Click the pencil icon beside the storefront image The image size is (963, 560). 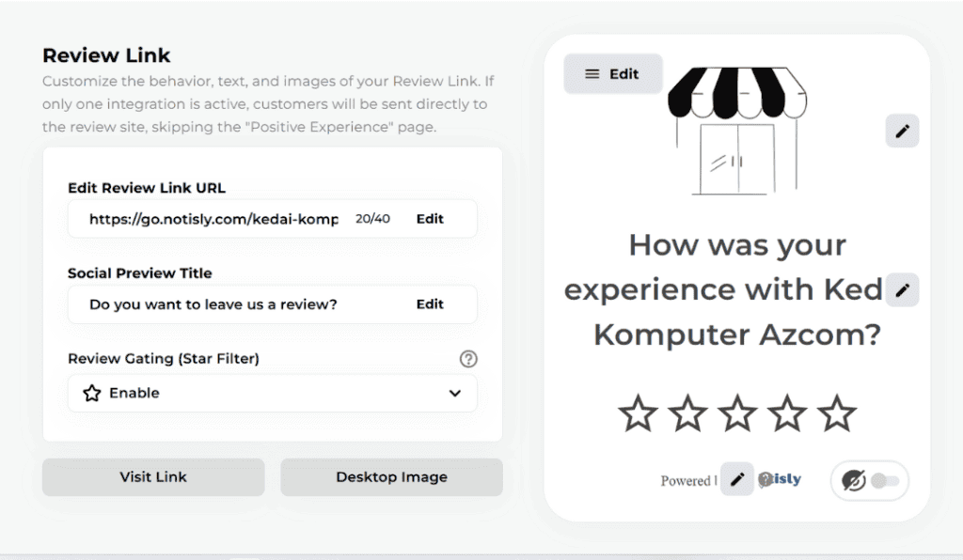(902, 132)
